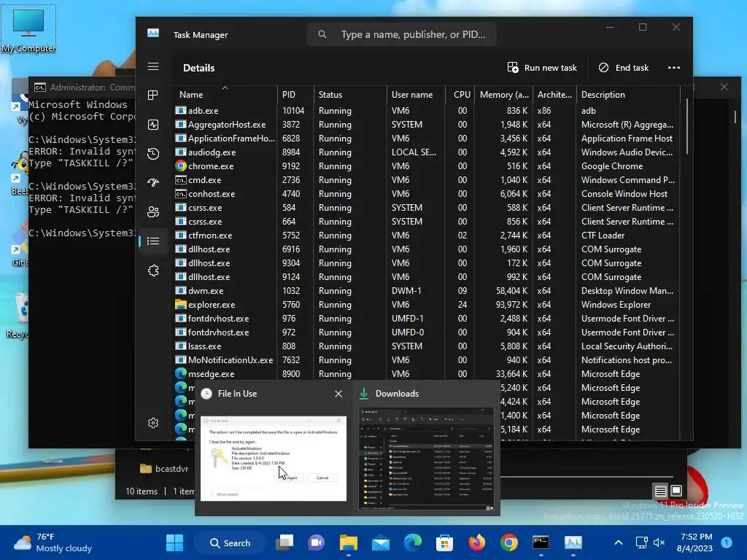The image size is (747, 560).
Task: Open Firefox from the taskbar
Action: pyautogui.click(x=477, y=542)
